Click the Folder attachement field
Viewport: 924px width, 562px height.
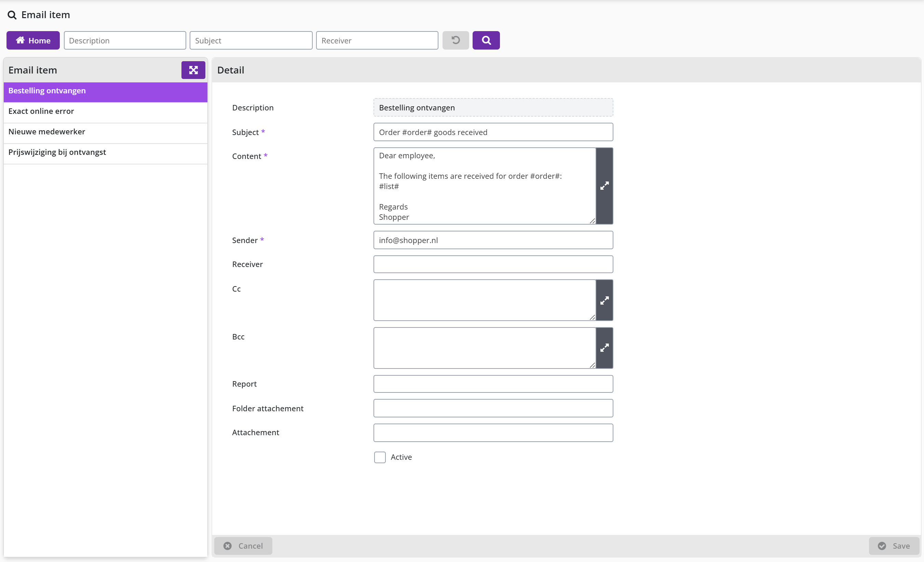[x=493, y=408]
